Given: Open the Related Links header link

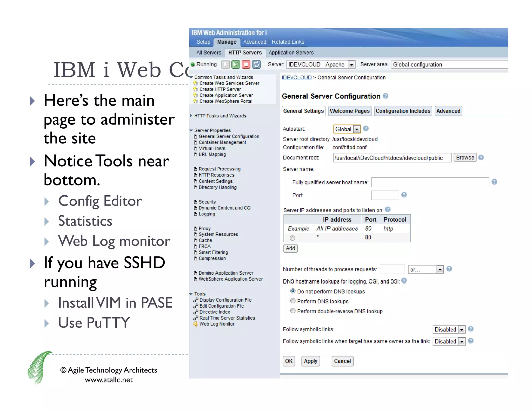Looking at the screenshot, I should pos(288,42).
